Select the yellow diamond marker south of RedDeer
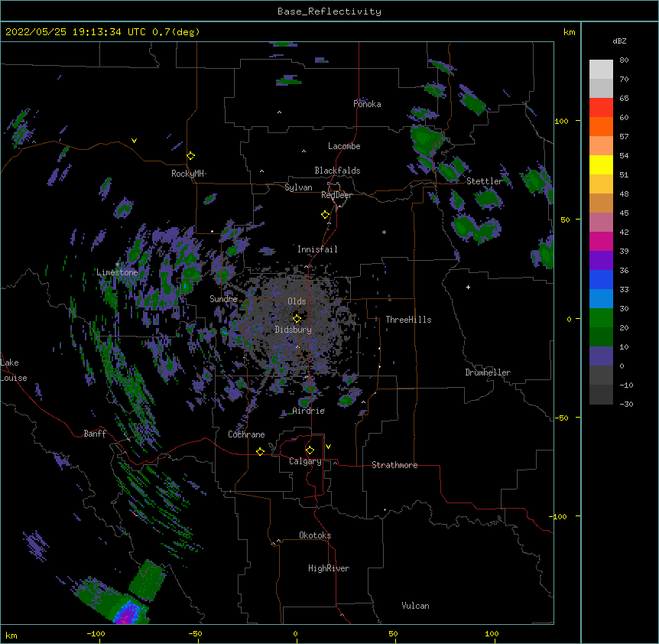 (326, 215)
